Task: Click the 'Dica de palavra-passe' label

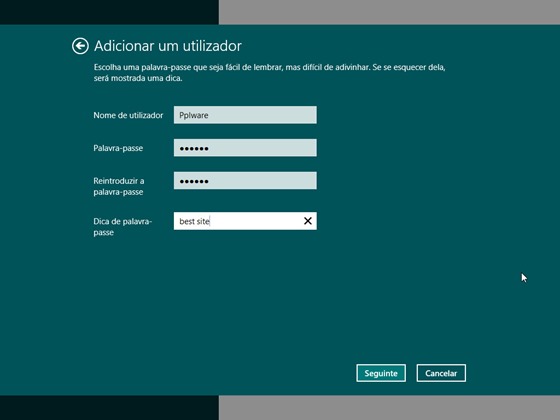Action: (x=122, y=227)
